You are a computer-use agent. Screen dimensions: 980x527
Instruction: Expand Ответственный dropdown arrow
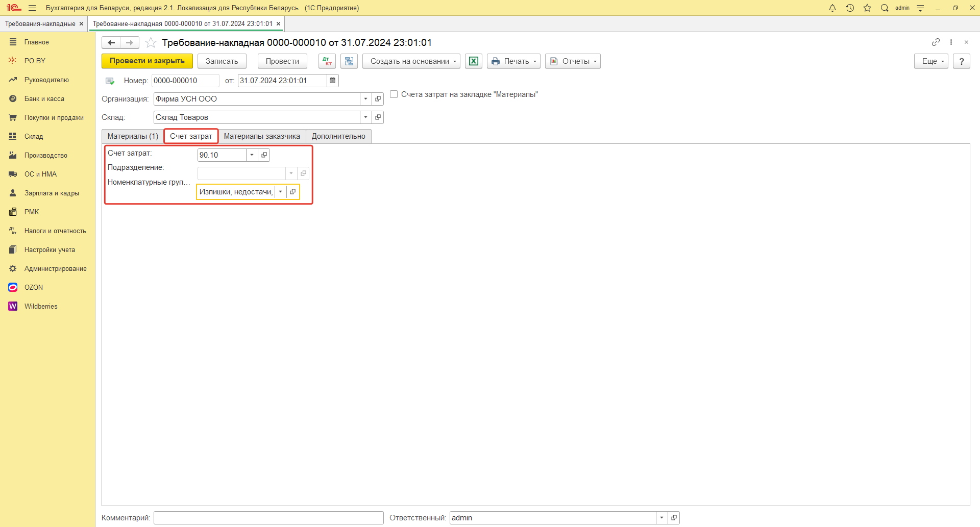point(662,518)
